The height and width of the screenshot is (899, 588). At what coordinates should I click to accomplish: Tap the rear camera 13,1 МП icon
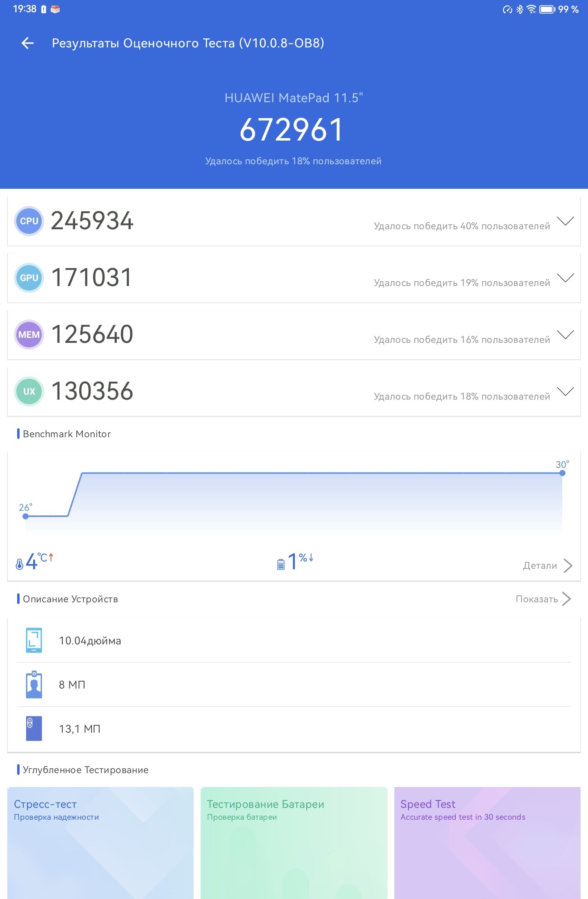tap(34, 729)
